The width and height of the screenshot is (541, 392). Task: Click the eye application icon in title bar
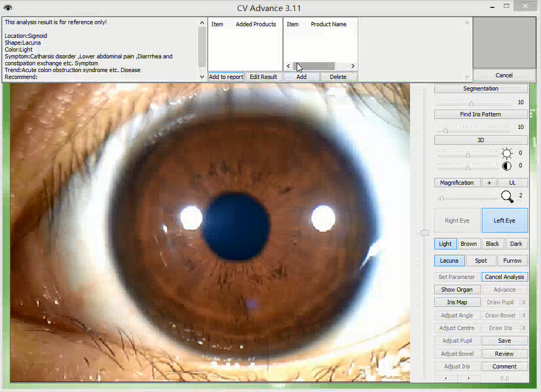9,7
